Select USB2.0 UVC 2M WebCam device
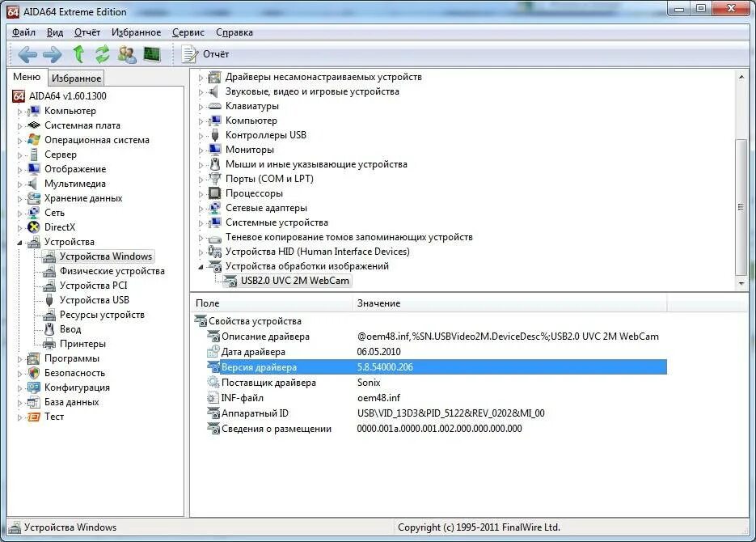This screenshot has width=756, height=542. (294, 281)
